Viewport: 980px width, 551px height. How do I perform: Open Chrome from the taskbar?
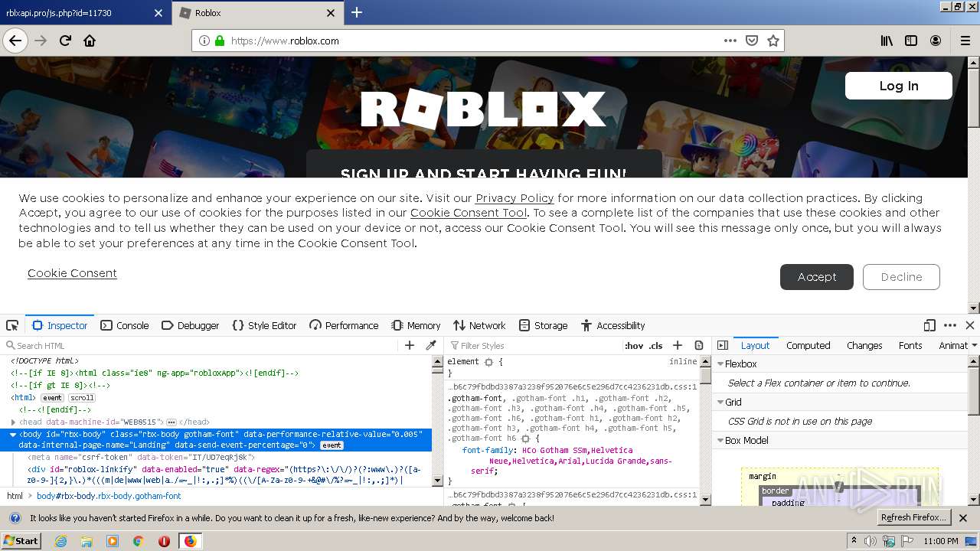139,541
